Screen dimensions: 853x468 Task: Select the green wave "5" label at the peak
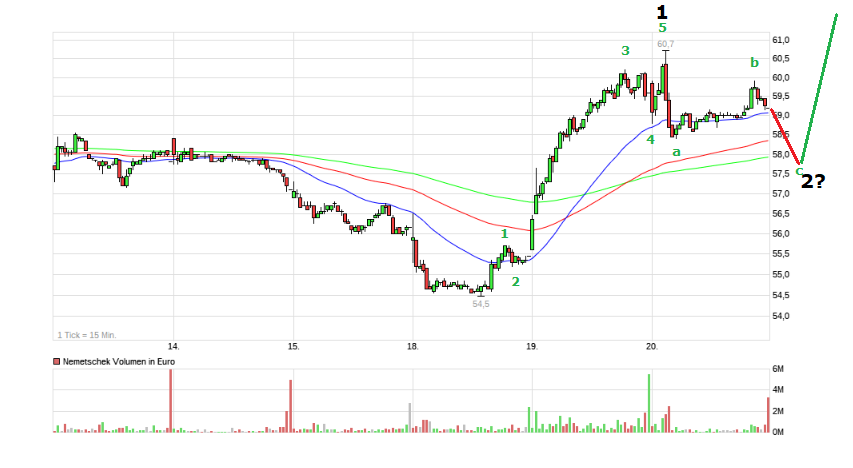tap(662, 29)
